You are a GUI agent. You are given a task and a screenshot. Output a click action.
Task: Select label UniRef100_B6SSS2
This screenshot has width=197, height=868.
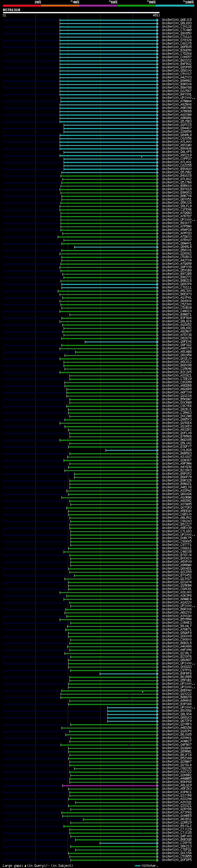[x=177, y=61]
